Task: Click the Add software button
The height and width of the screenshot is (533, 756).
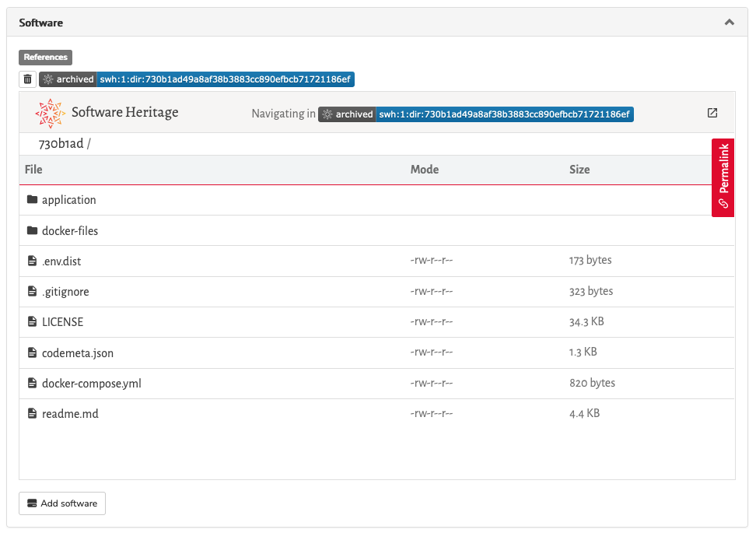Action: pos(61,503)
